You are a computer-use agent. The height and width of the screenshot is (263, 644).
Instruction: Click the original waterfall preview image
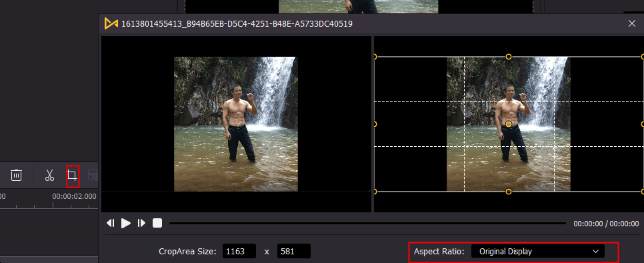tap(236, 124)
